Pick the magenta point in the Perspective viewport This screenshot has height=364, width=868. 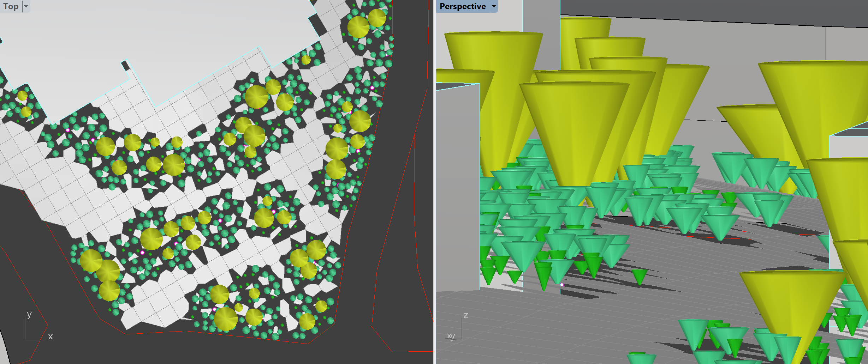pyautogui.click(x=562, y=284)
